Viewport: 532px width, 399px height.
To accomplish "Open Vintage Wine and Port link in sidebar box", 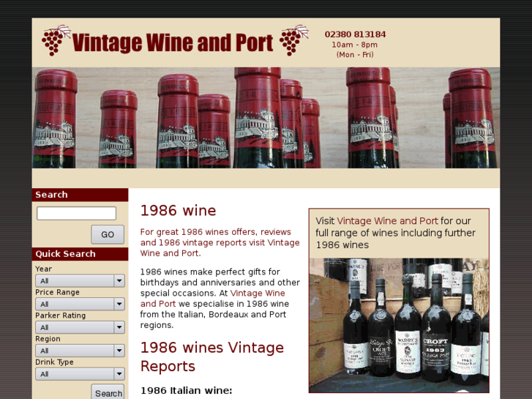I will 387,220.
